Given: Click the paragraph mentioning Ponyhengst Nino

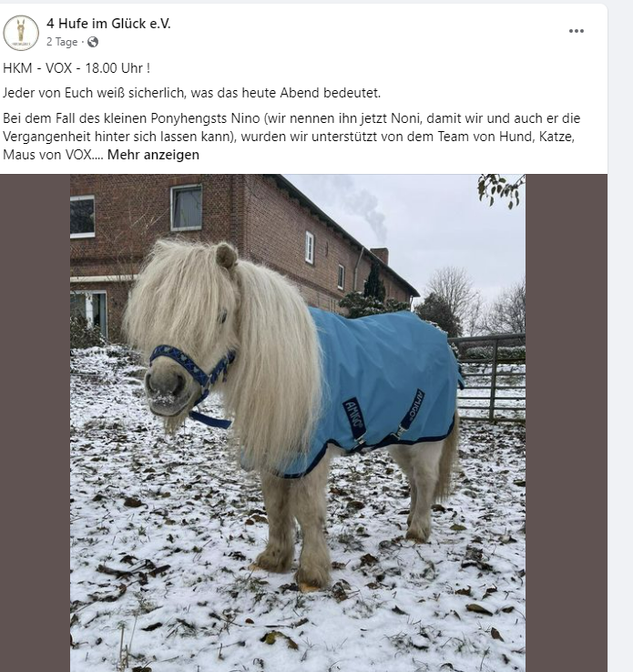Looking at the screenshot, I should coord(291,137).
